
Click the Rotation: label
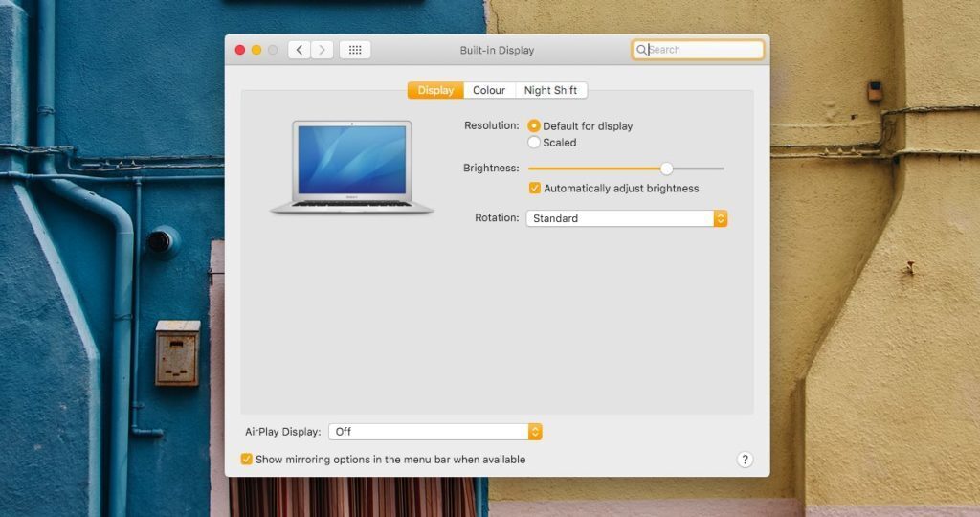(x=497, y=218)
